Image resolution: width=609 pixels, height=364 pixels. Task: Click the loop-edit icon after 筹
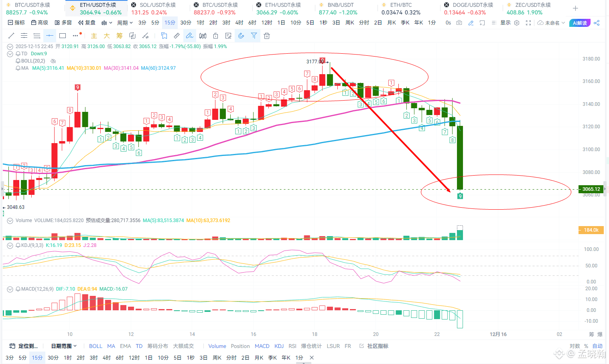[132, 36]
